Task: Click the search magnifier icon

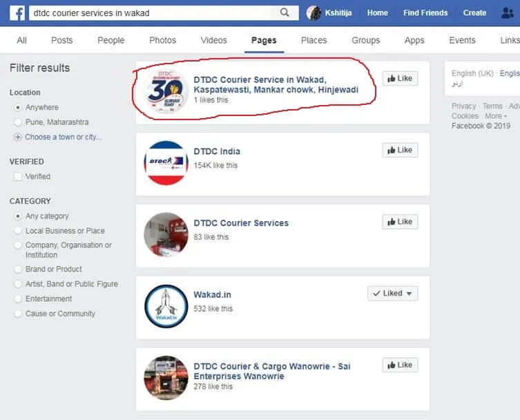Action: point(285,12)
